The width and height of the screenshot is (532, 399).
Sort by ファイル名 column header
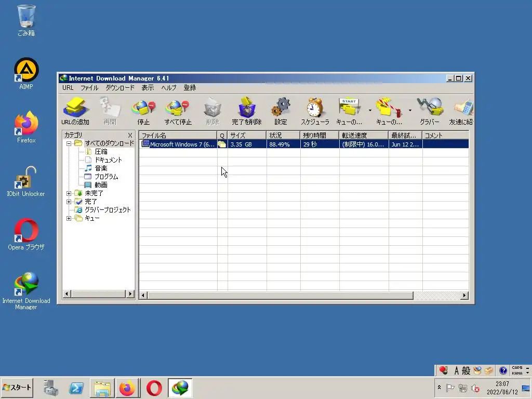tap(178, 135)
